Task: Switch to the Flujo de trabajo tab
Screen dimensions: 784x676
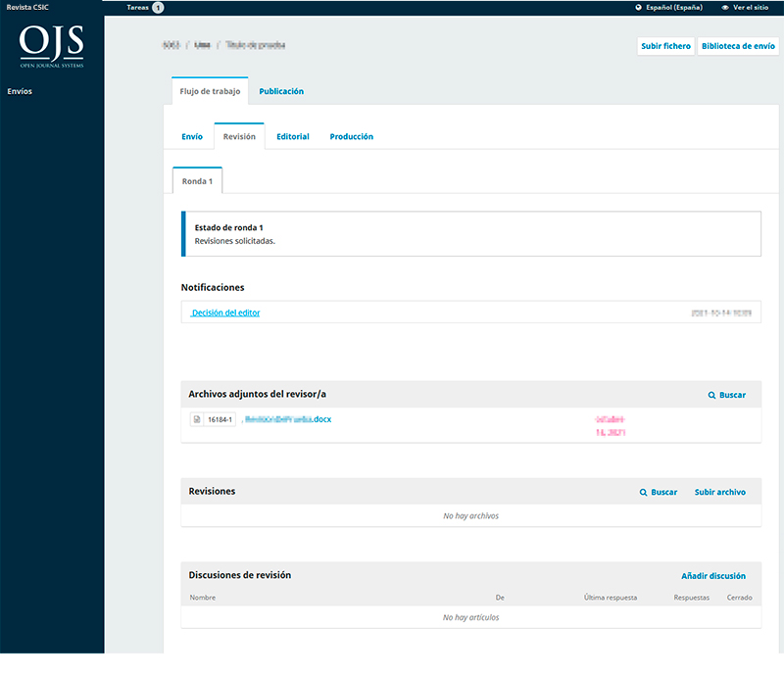Action: tap(210, 91)
